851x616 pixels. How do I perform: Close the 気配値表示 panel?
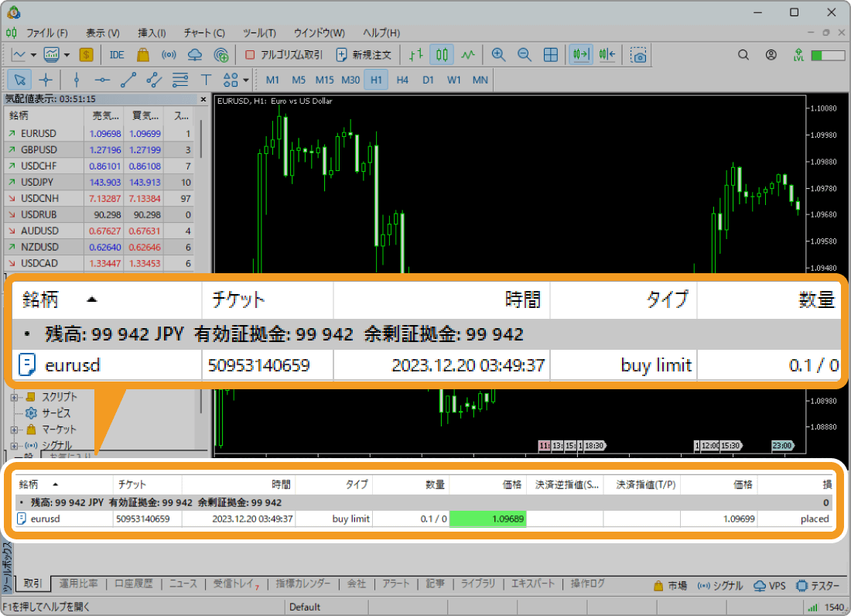203,99
